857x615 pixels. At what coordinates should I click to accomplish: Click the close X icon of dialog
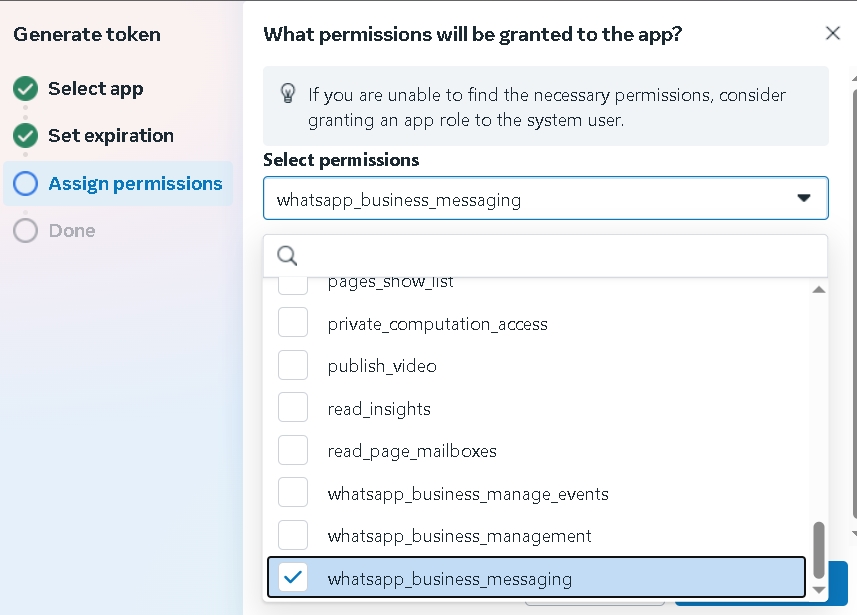click(x=832, y=33)
